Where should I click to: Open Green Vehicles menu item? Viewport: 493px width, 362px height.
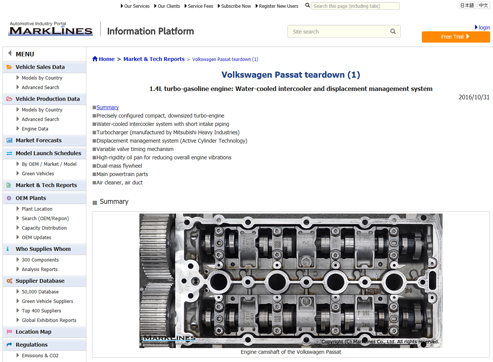pyautogui.click(x=38, y=174)
